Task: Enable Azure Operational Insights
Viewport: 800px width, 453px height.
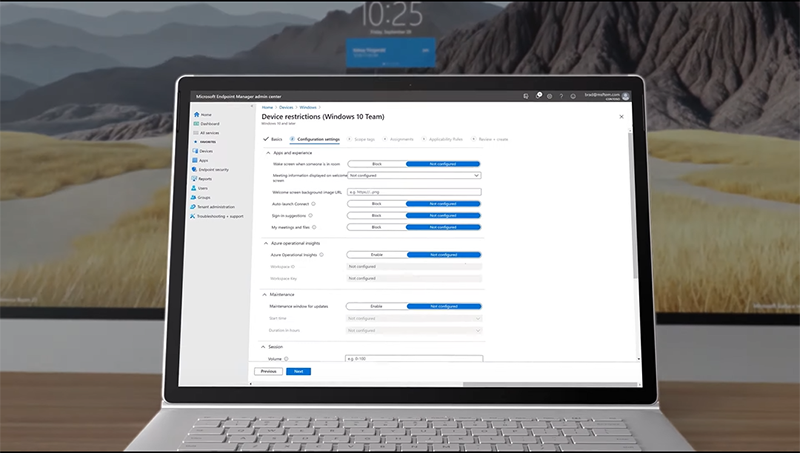Action: point(377,255)
